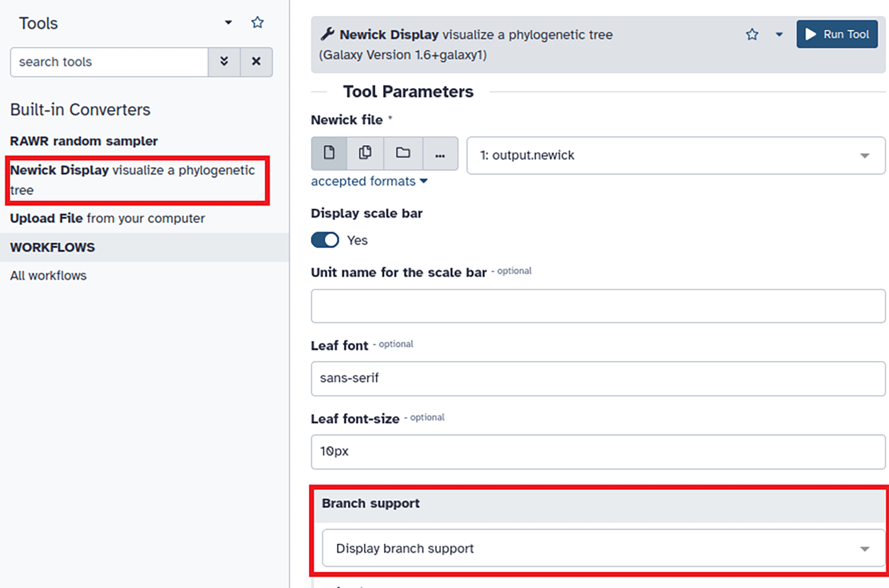
Task: Favorite the Newick Display tool with star
Action: point(752,34)
